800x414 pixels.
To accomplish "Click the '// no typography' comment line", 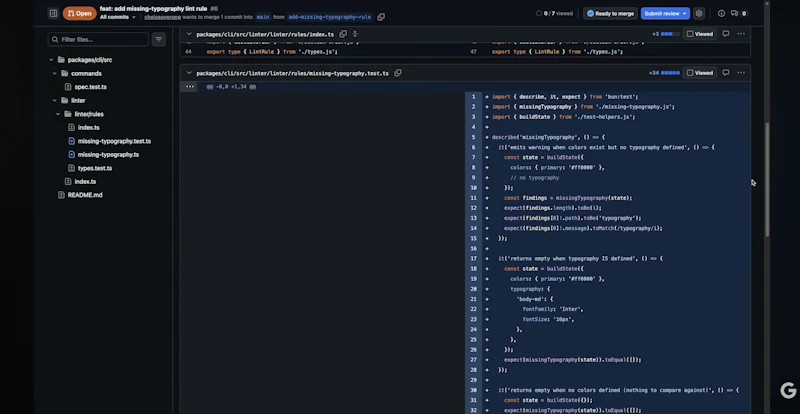I will click(534, 178).
